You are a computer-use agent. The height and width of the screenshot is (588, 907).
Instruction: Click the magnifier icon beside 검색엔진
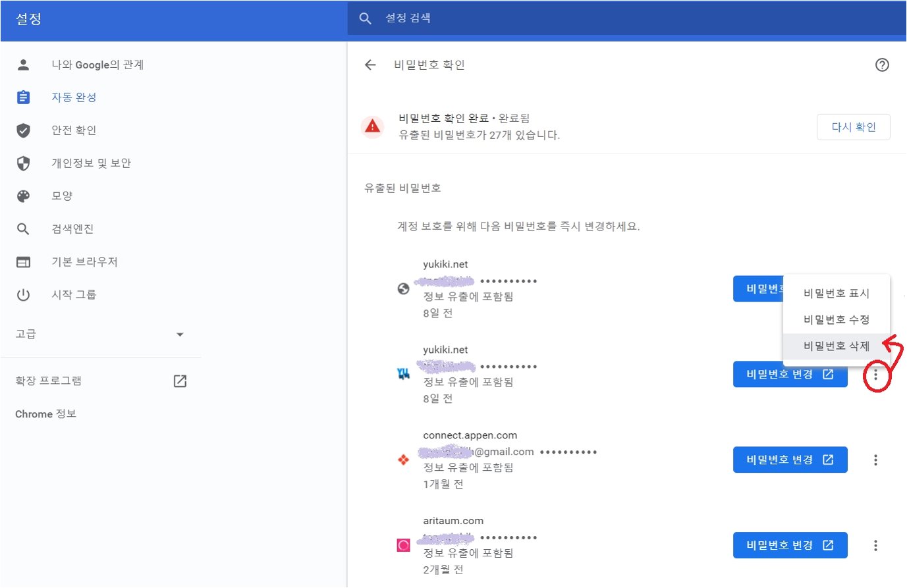coord(23,229)
